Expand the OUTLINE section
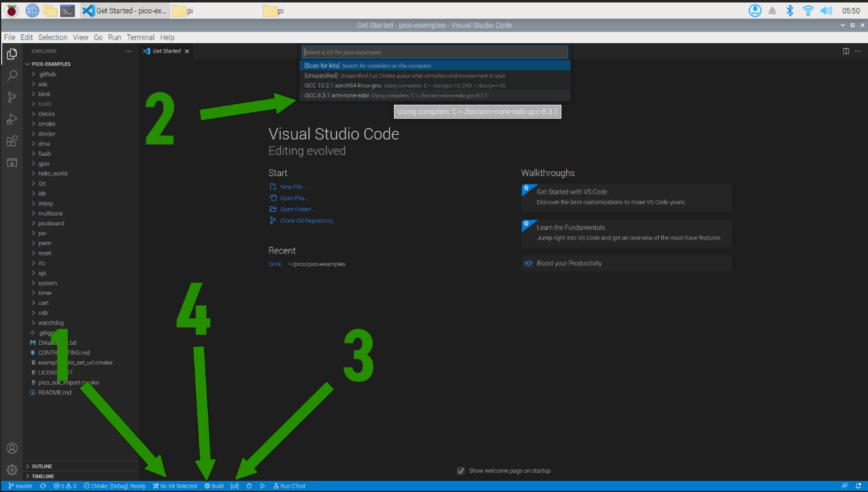 [x=42, y=466]
